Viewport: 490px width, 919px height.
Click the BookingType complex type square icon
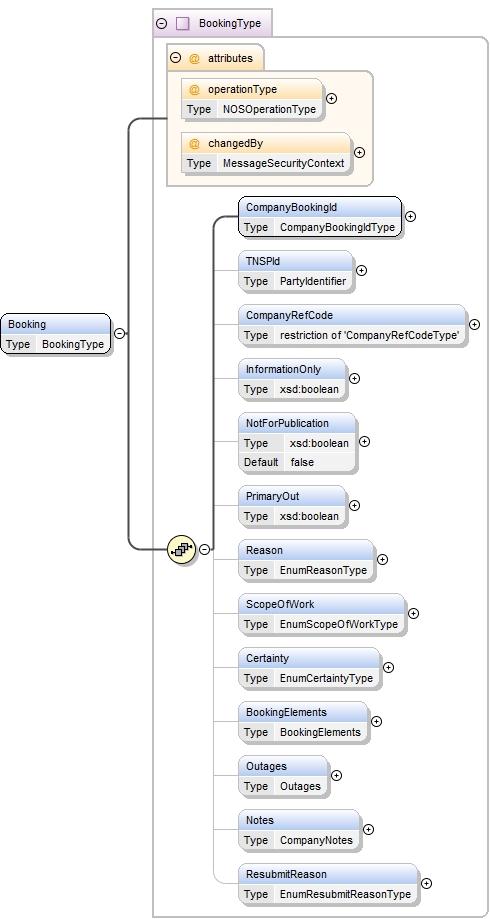183,23
